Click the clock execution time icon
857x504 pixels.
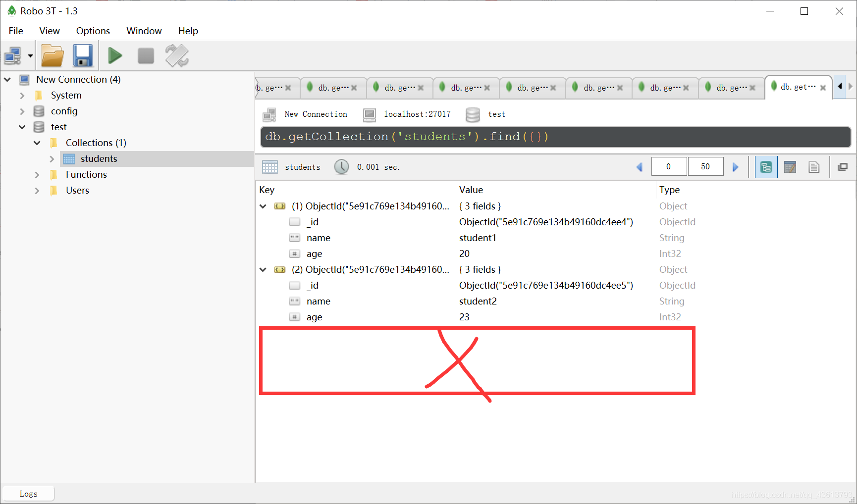[342, 167]
